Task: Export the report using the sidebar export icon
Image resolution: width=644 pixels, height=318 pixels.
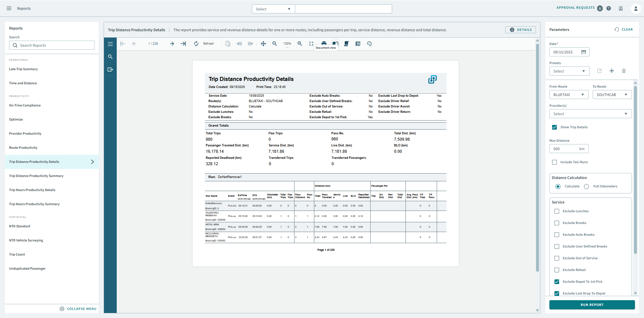Action: tap(110, 70)
